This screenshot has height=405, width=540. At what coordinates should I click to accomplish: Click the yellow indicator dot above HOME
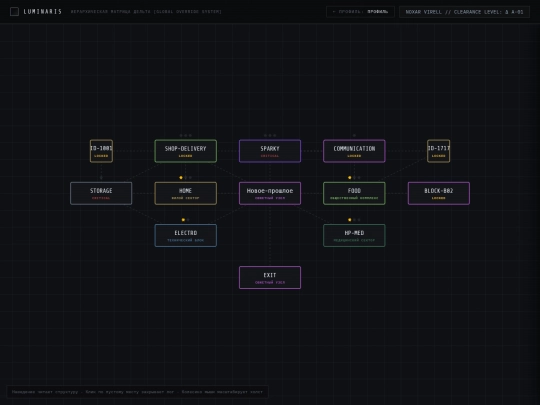[181, 177]
